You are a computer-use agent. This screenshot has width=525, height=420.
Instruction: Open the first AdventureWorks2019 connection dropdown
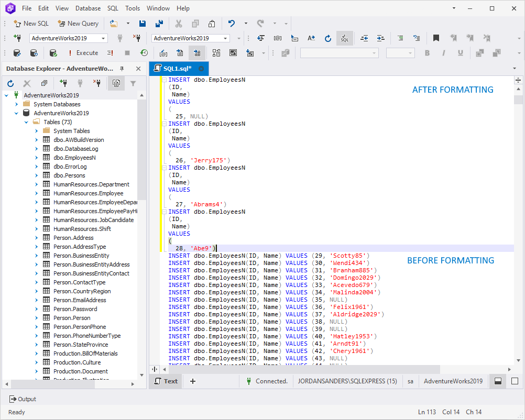(x=103, y=38)
